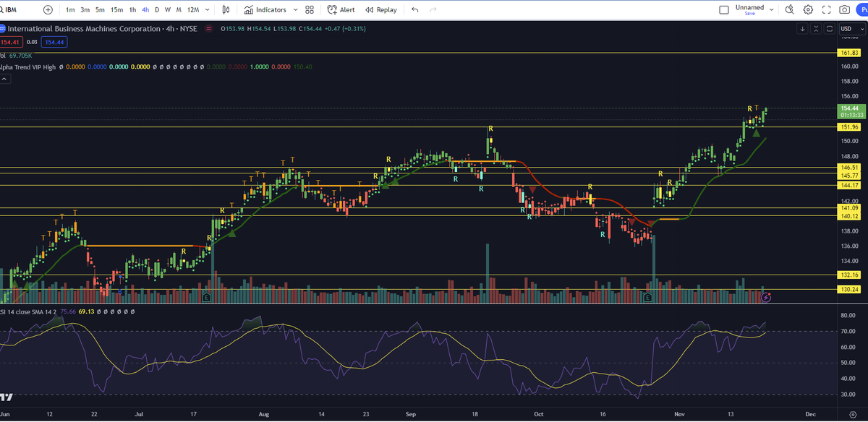Click the lightning bolt icon near volume bars

coord(766,296)
